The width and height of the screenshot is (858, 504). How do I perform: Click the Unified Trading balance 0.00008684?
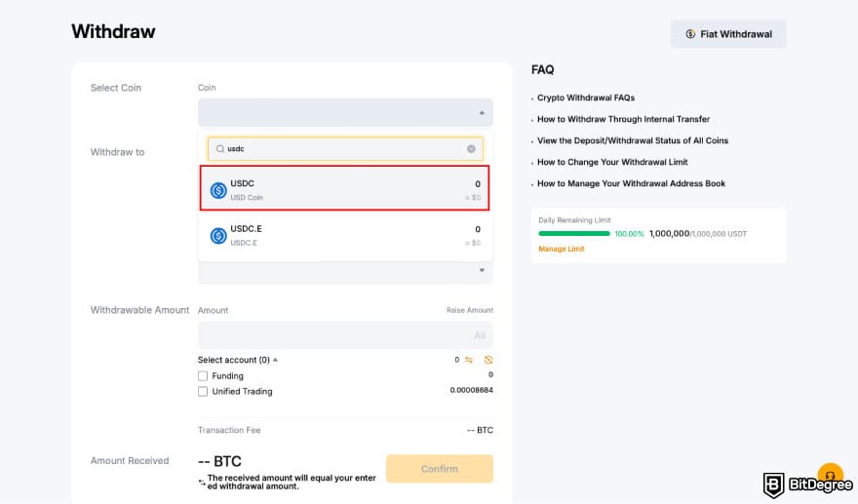(x=471, y=390)
